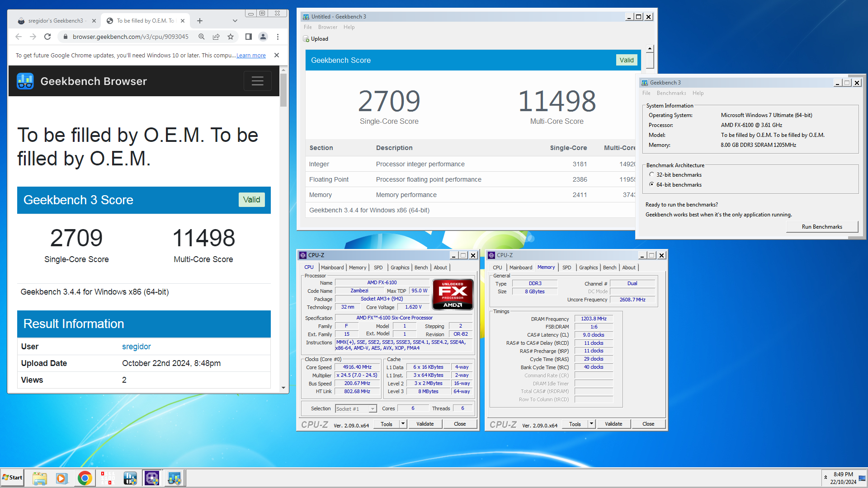
Task: Open a new Chrome tab
Action: [x=200, y=21]
